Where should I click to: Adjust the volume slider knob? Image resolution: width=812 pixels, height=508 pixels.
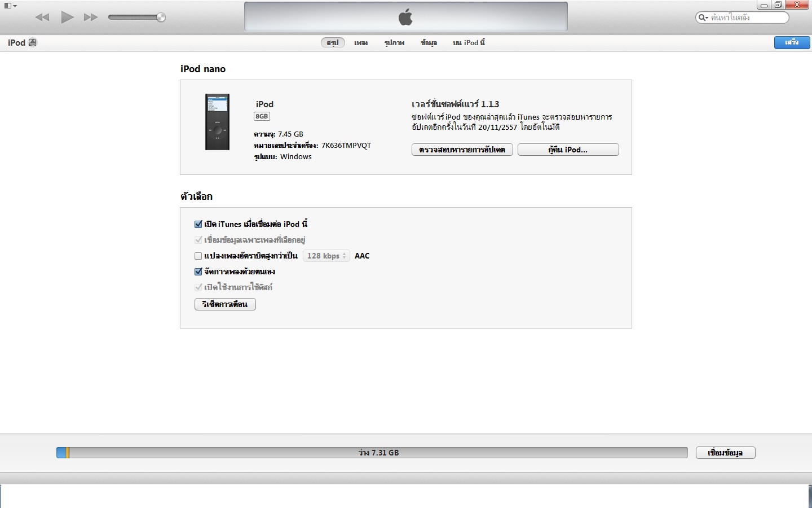click(161, 17)
